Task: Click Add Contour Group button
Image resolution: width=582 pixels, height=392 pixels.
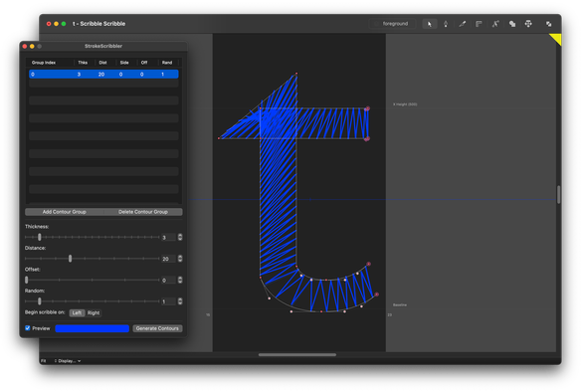Action: click(x=65, y=212)
